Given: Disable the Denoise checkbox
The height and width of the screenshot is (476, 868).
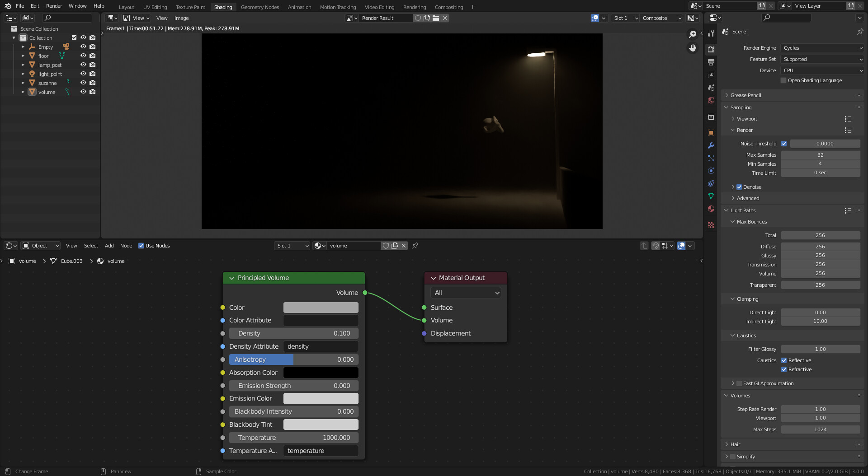Looking at the screenshot, I should (739, 187).
